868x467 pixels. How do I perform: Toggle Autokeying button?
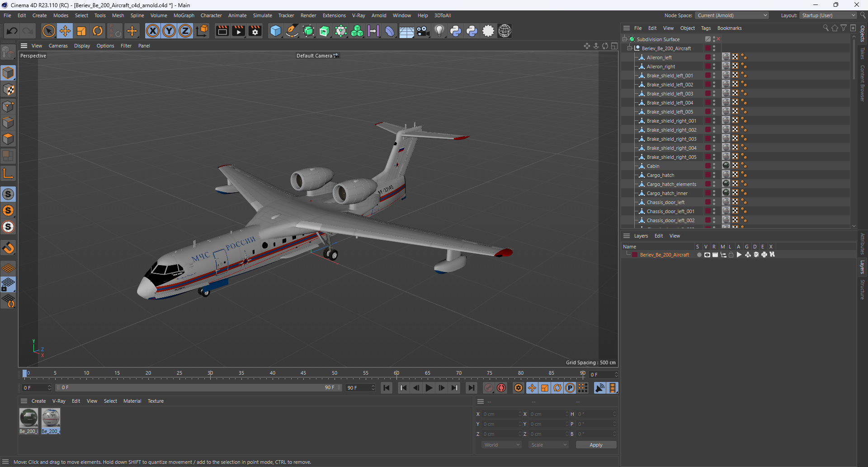[x=501, y=388]
